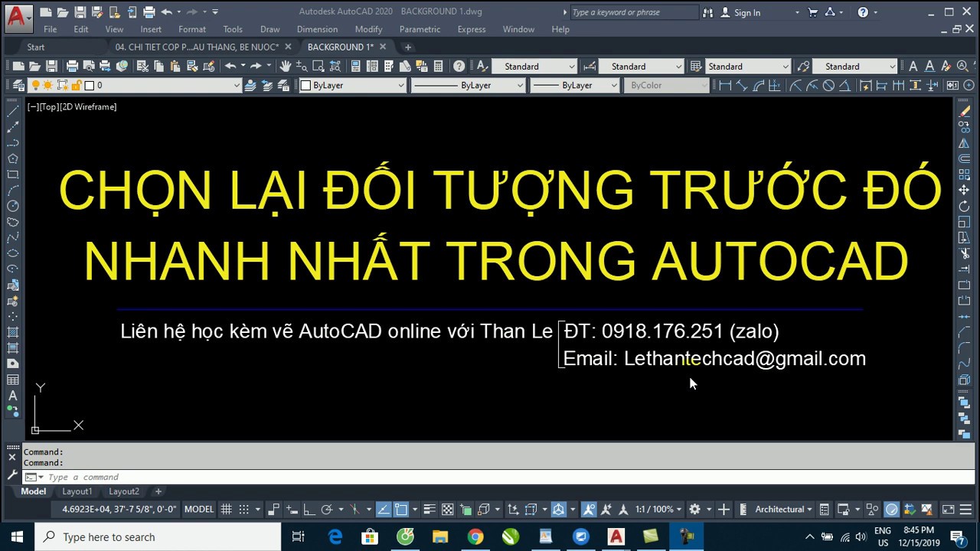Select the Pan hand tool

click(x=284, y=66)
